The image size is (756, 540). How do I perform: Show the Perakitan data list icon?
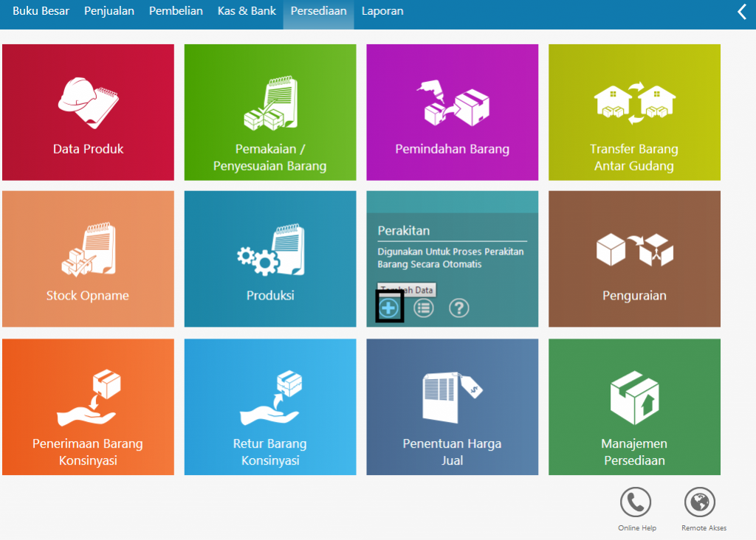(424, 308)
